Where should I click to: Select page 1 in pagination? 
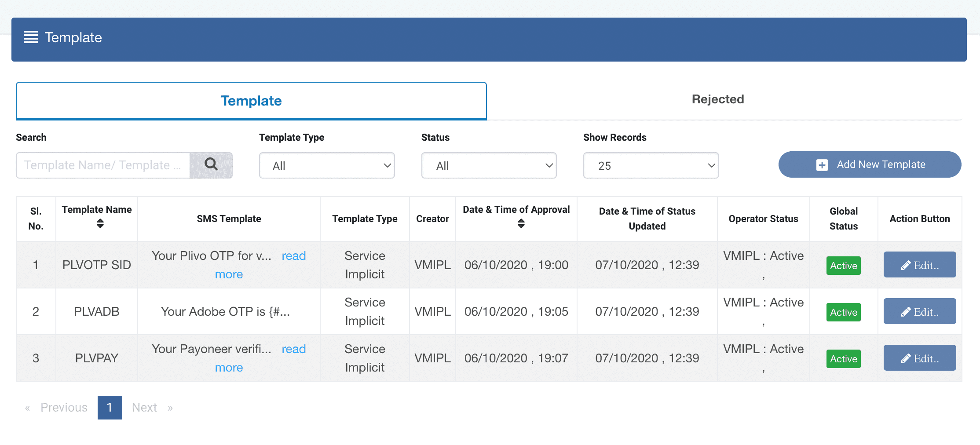pyautogui.click(x=110, y=407)
